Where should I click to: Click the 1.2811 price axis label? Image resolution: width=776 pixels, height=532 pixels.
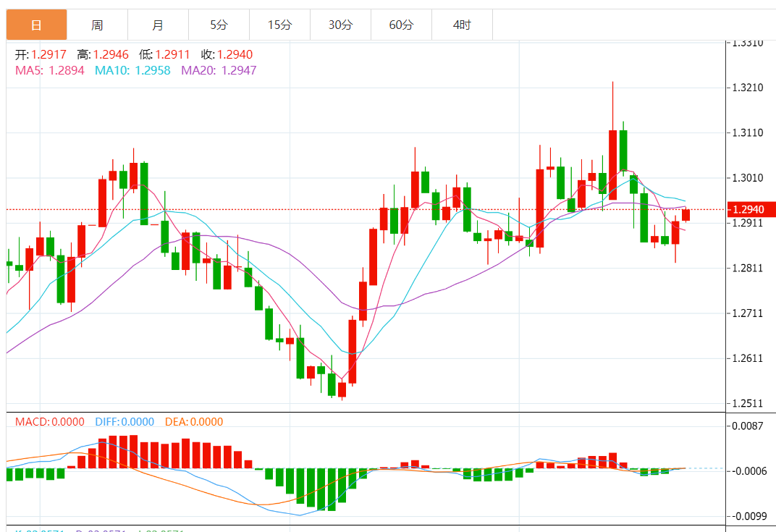(x=748, y=269)
